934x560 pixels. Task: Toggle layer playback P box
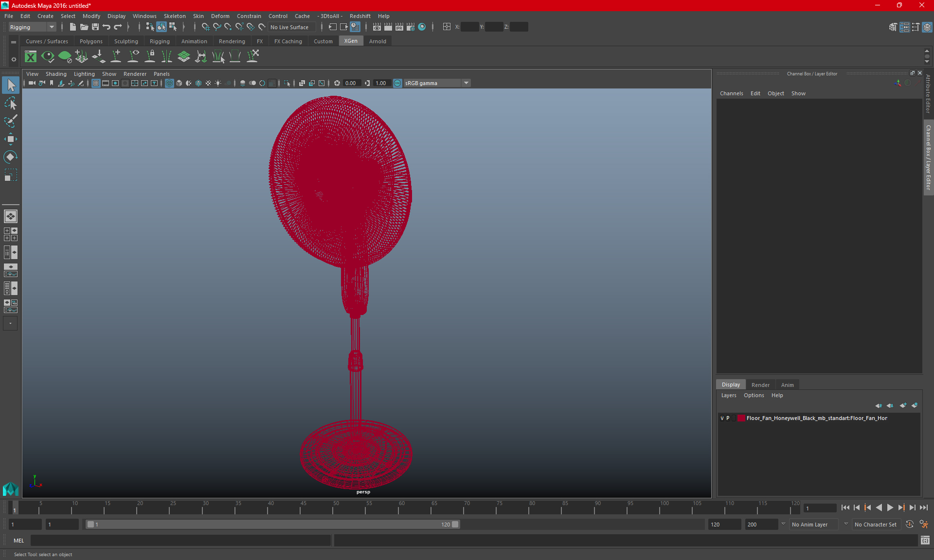point(728,418)
